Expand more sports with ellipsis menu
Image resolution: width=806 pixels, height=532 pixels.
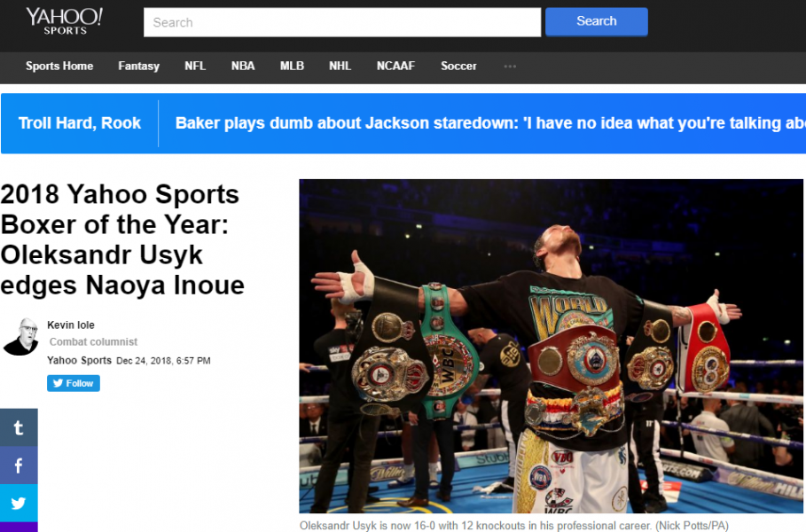pos(510,66)
